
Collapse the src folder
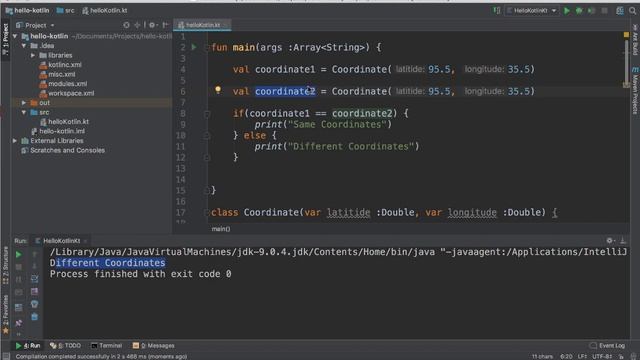point(24,112)
